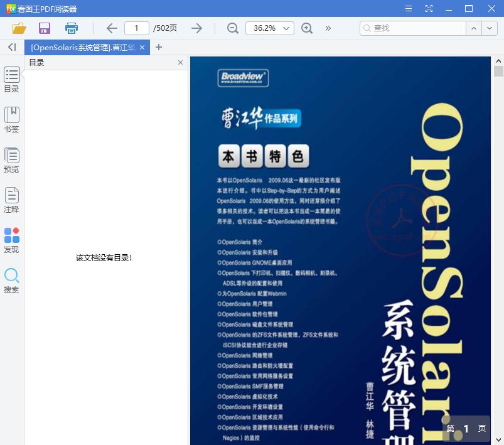Screen dimensions: 504x445
Task: Click the 第 1 页 page indicator
Action: point(466,429)
